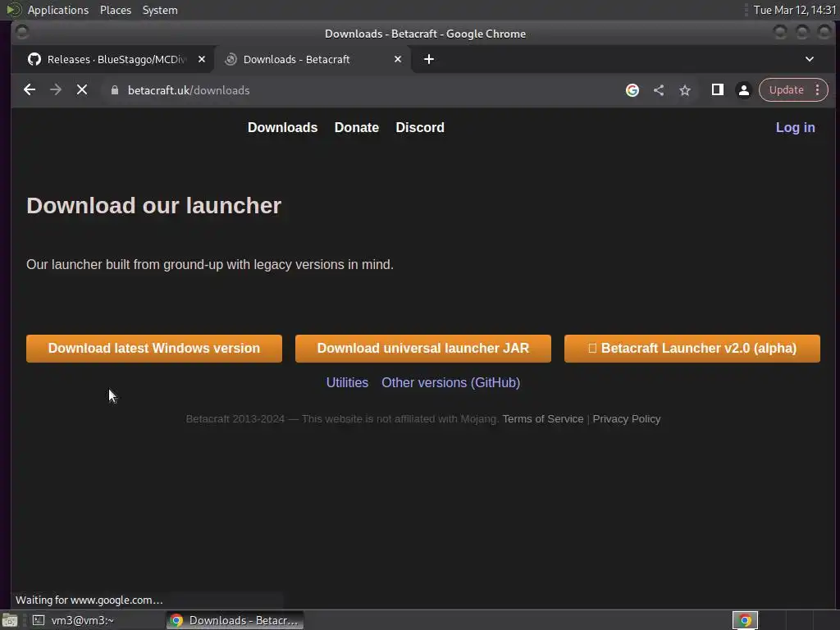Open a new browser tab
The height and width of the screenshot is (630, 840).
428,59
